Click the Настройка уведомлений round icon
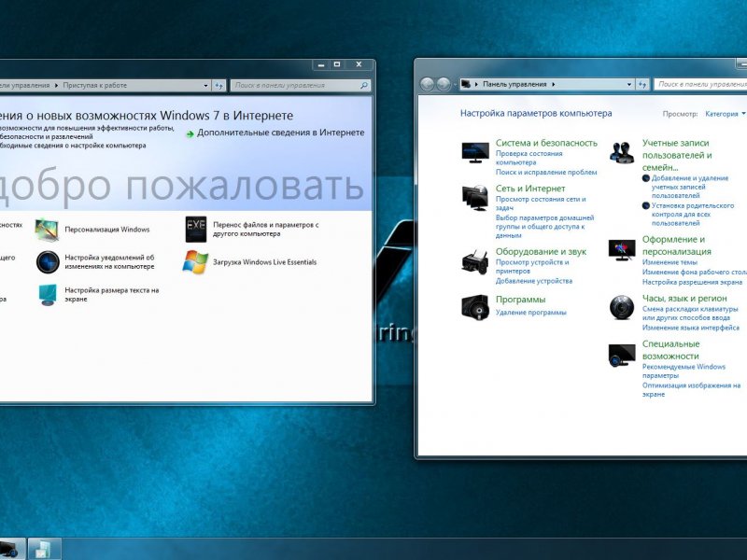747x560 pixels. coord(48,262)
